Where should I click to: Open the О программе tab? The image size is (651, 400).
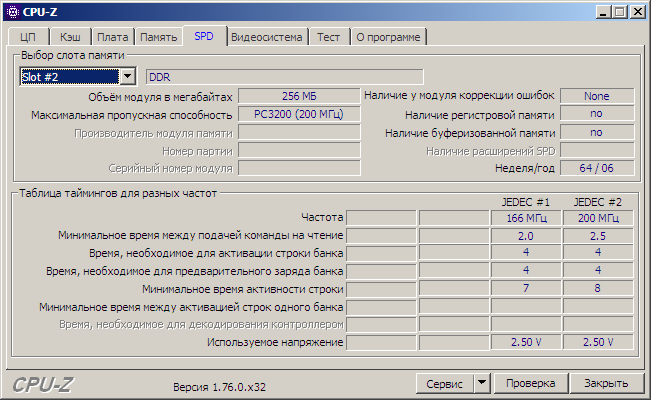tap(388, 37)
